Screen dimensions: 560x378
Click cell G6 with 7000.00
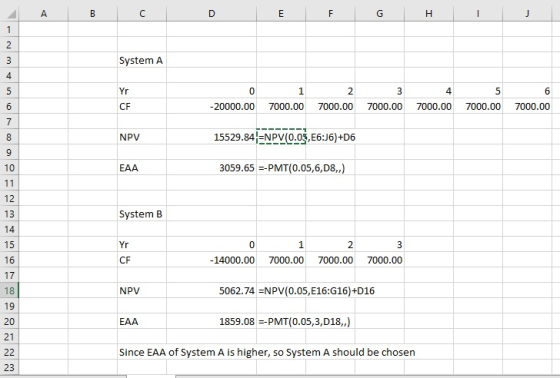tap(380, 106)
